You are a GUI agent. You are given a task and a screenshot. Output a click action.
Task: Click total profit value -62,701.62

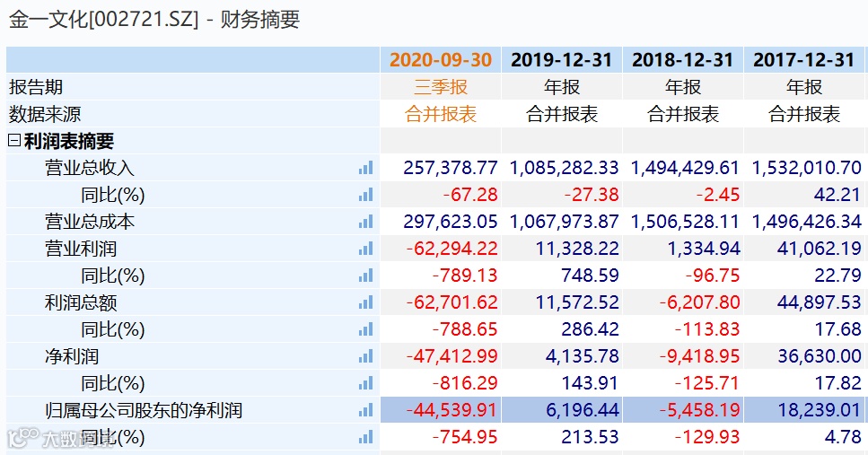pos(452,302)
